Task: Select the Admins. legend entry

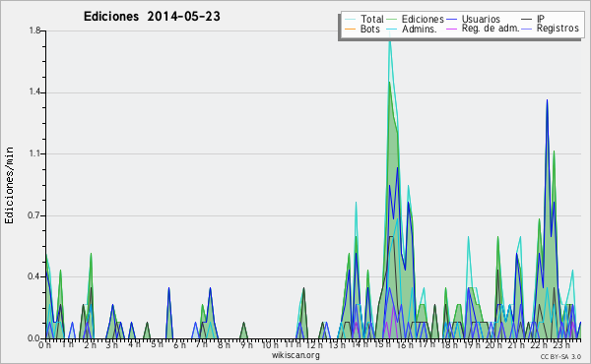Action: tap(412, 29)
